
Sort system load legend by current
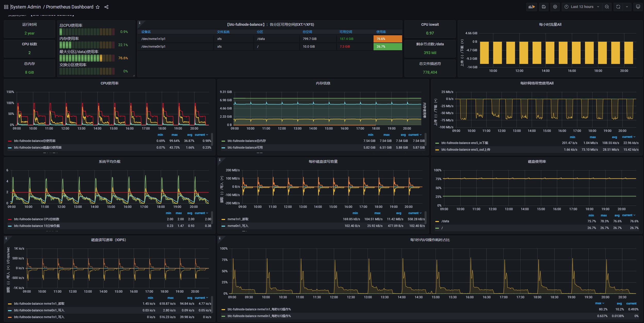[x=201, y=213]
